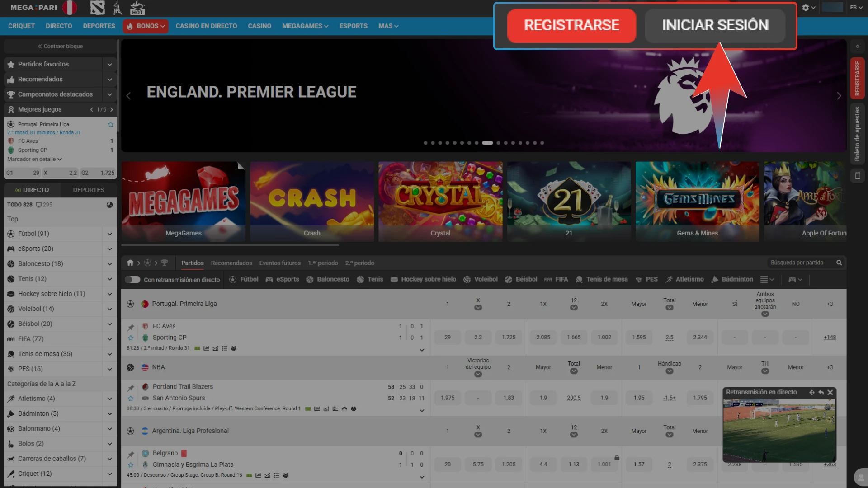Go to previous page of Mejores juegos
The height and width of the screenshot is (488, 868).
(92, 109)
